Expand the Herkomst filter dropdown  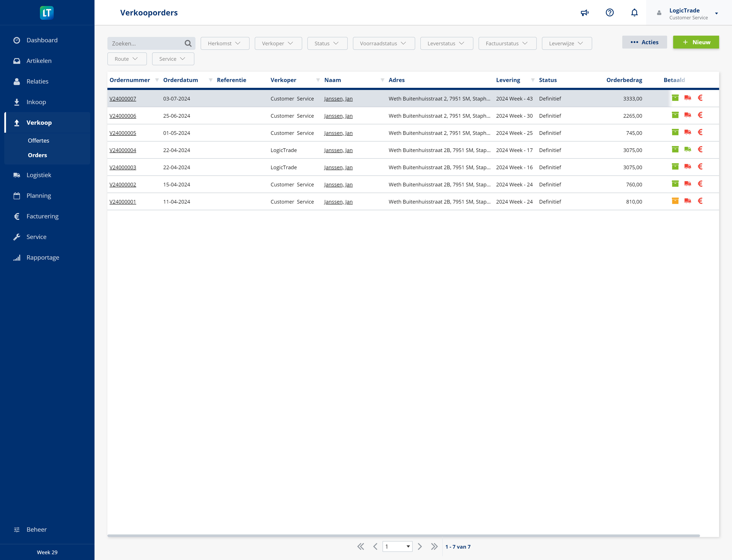pyautogui.click(x=225, y=43)
